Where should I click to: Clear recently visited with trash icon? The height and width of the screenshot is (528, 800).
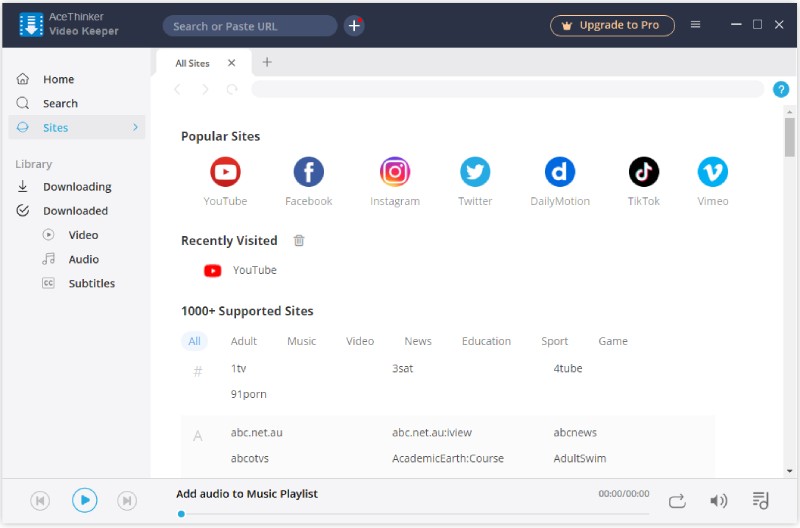point(299,241)
